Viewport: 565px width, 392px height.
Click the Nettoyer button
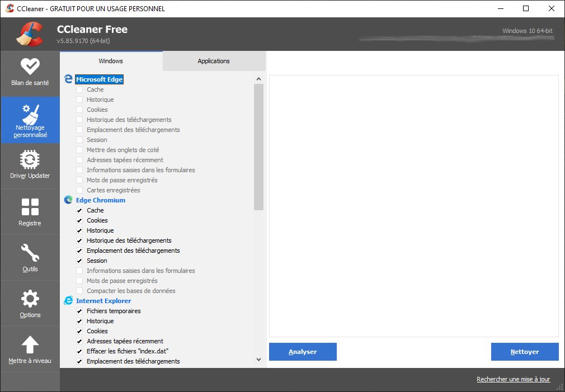[525, 352]
